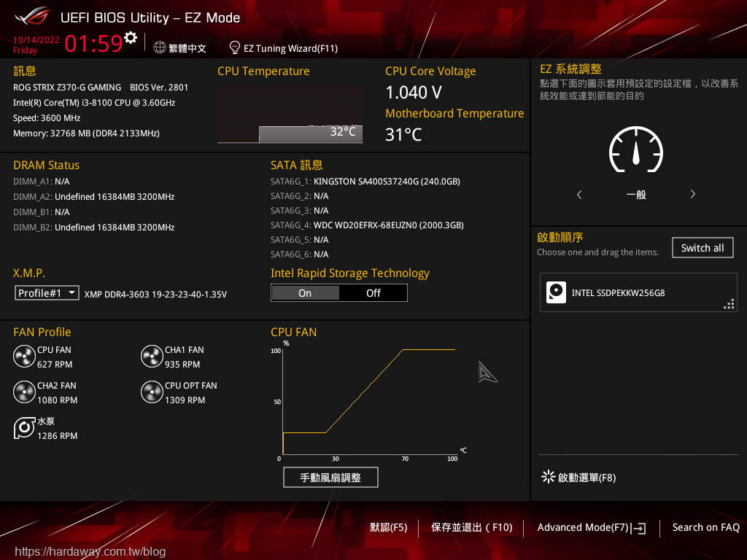Click the Advanced Mode exit arrow icon

point(638,528)
